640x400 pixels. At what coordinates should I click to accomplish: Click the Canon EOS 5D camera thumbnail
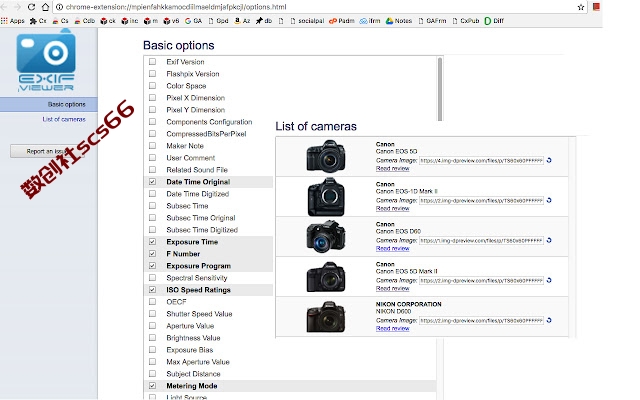pos(326,156)
